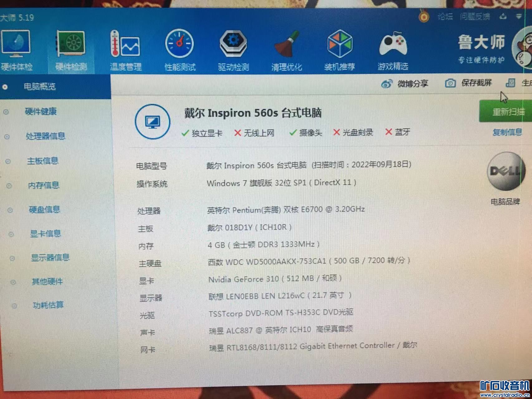Image resolution: width=532 pixels, height=399 pixels.
Task: Click the WDC WD5000AAKX hard disk value
Action: (309, 261)
